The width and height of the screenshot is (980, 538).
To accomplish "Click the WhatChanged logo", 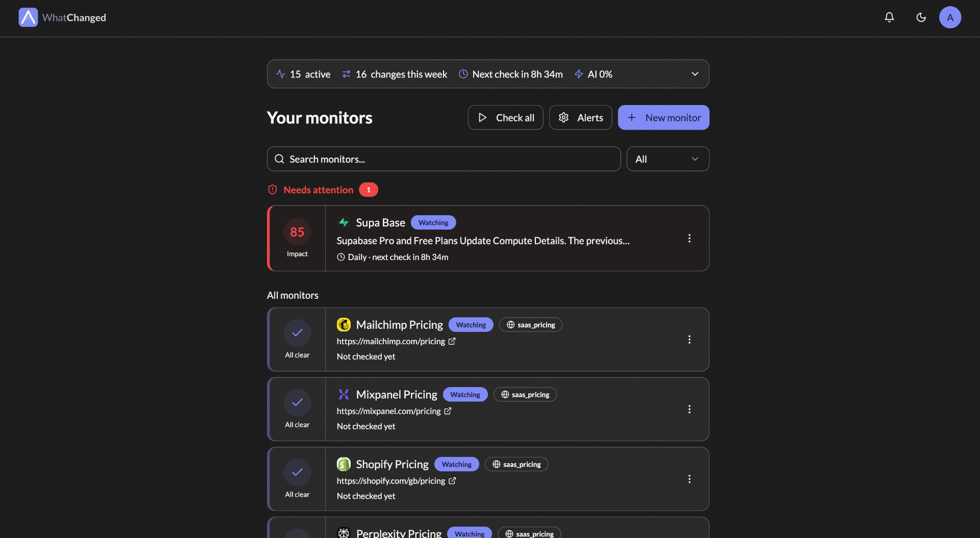I will [x=61, y=17].
